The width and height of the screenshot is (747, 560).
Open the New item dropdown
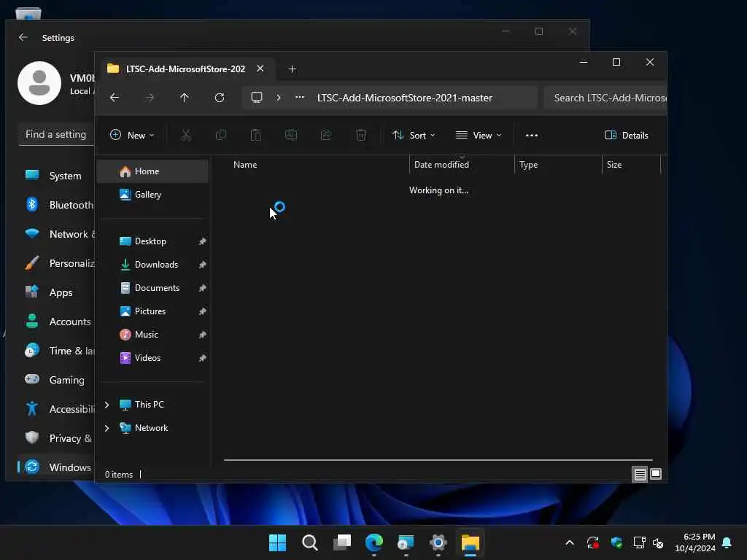[132, 135]
